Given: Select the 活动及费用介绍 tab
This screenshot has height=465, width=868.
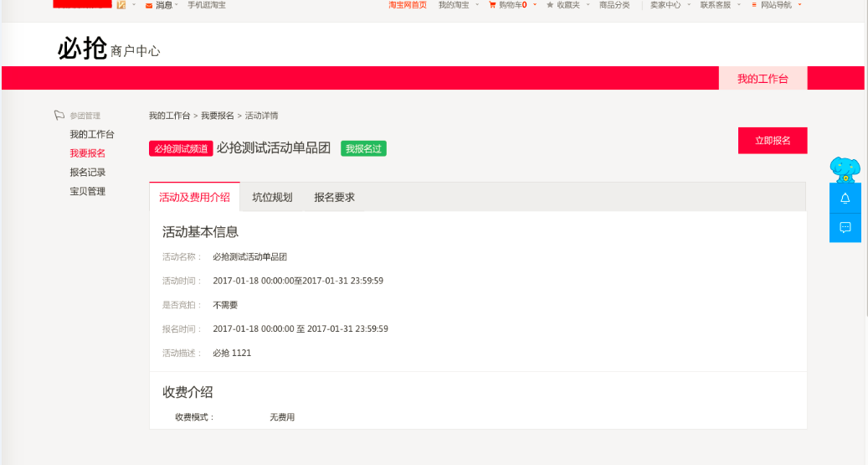Looking at the screenshot, I should pos(194,198).
